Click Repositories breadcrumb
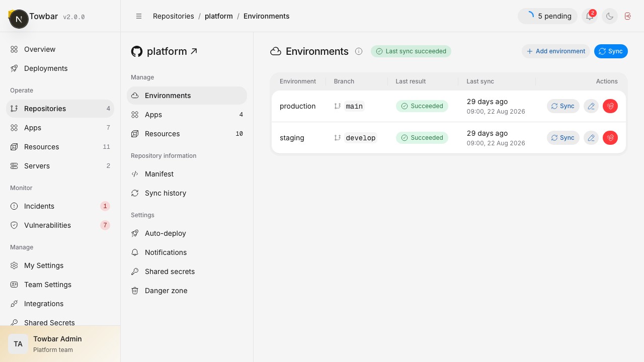Screen dimensions: 644x362 (174, 16)
